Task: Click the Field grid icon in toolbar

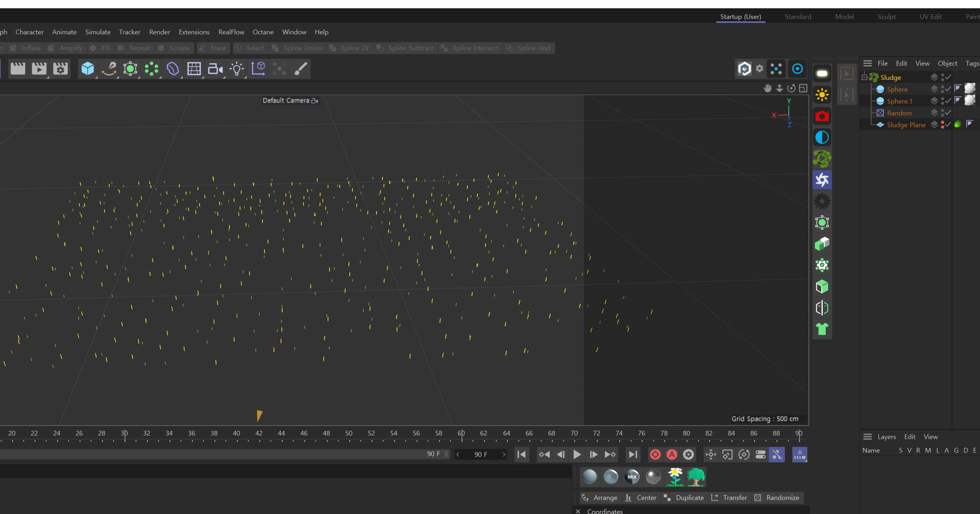Action: pyautogui.click(x=194, y=69)
